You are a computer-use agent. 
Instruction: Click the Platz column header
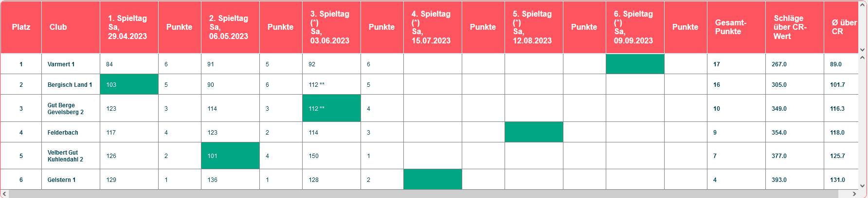pos(21,27)
